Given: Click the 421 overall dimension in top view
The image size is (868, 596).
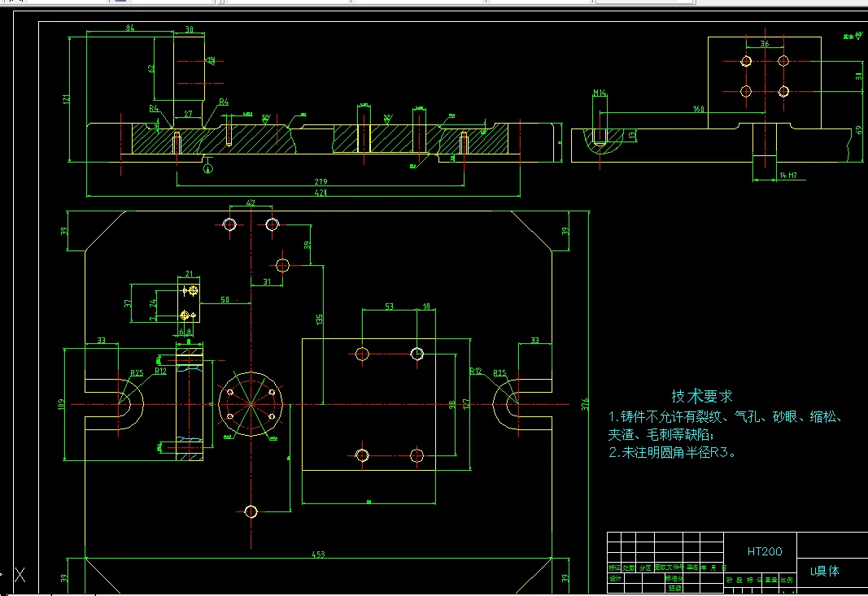Looking at the screenshot, I should [x=320, y=193].
